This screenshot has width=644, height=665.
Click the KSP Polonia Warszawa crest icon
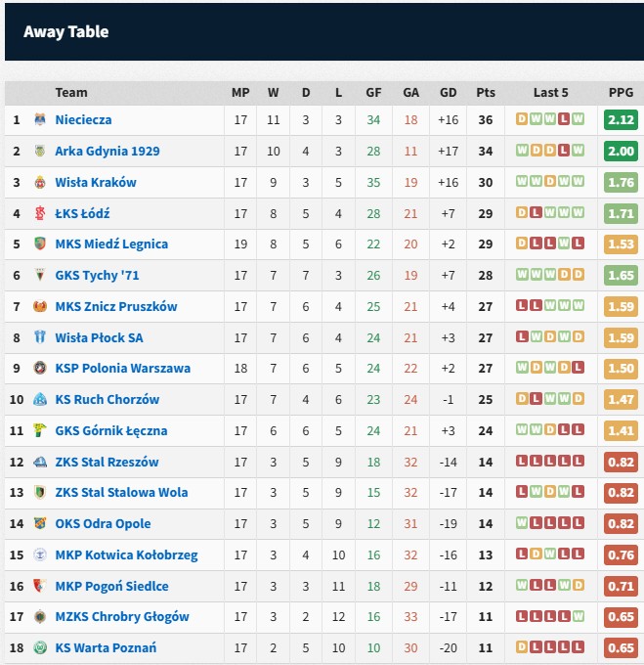point(40,368)
